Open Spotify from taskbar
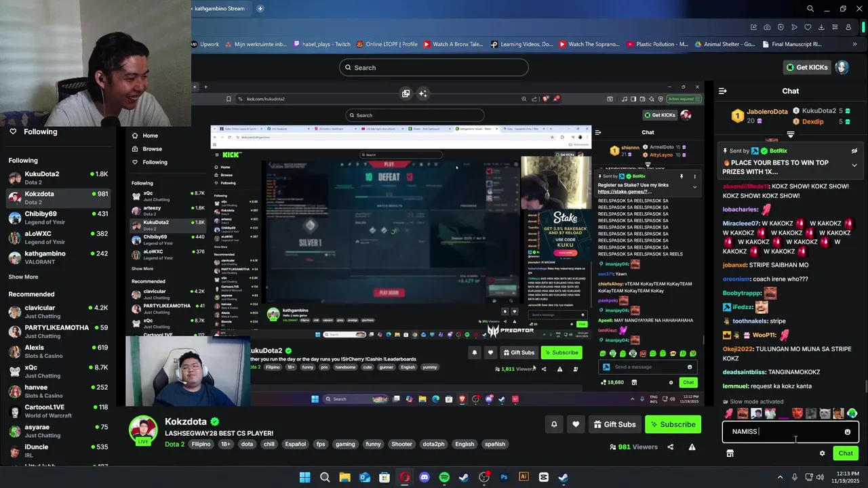The height and width of the screenshot is (488, 868). point(444,477)
